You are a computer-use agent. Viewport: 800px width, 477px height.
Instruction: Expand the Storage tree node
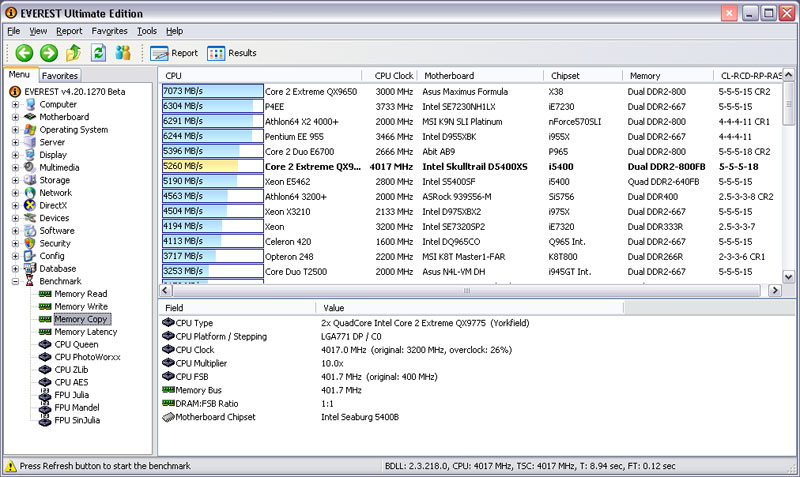(15, 180)
